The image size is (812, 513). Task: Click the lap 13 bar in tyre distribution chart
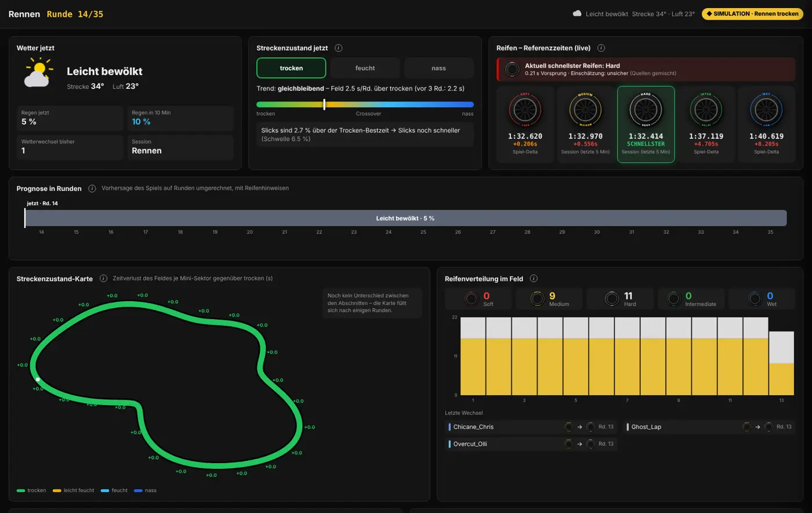[781, 363]
